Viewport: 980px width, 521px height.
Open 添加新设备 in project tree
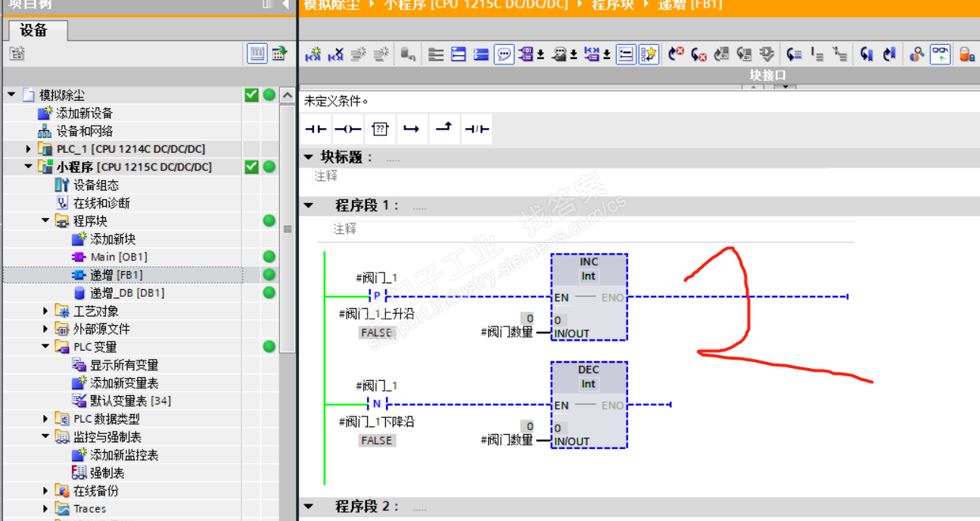click(84, 113)
